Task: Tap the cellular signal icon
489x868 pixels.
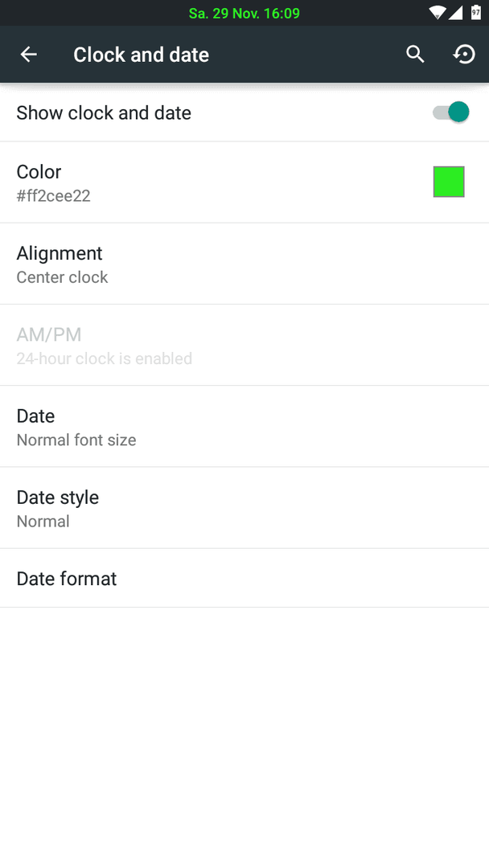Action: [x=455, y=13]
